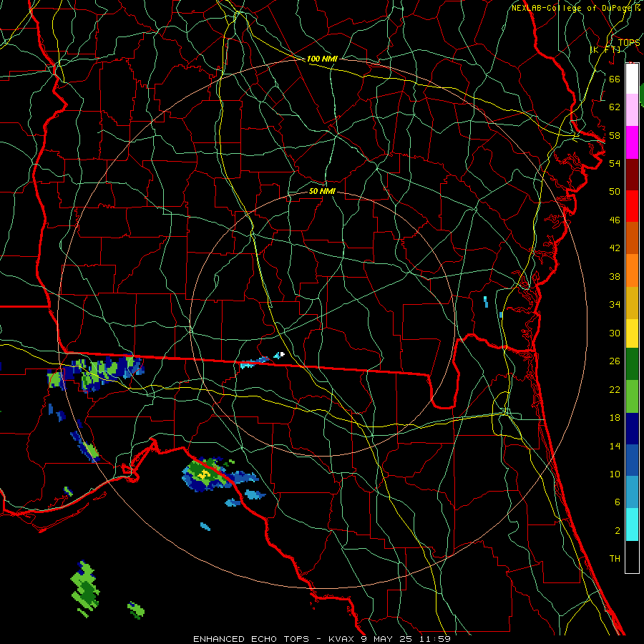
Task: Click the legend value '22'
Action: click(615, 389)
